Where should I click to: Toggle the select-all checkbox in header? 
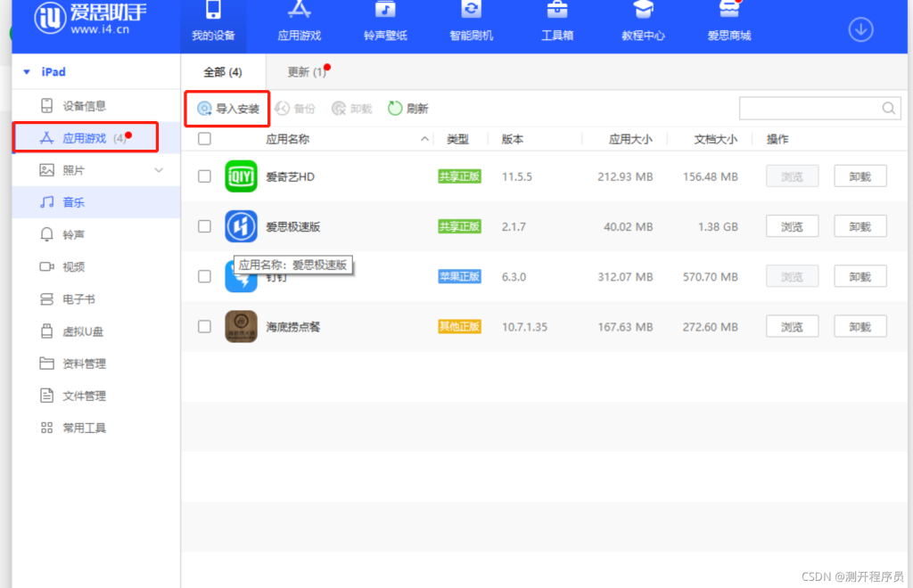(x=204, y=139)
